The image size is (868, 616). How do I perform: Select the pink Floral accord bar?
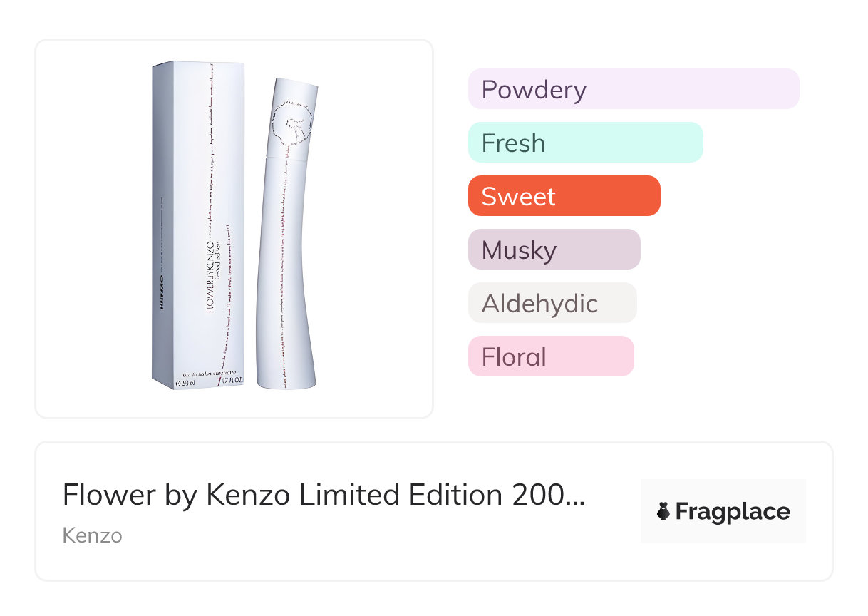pos(550,356)
